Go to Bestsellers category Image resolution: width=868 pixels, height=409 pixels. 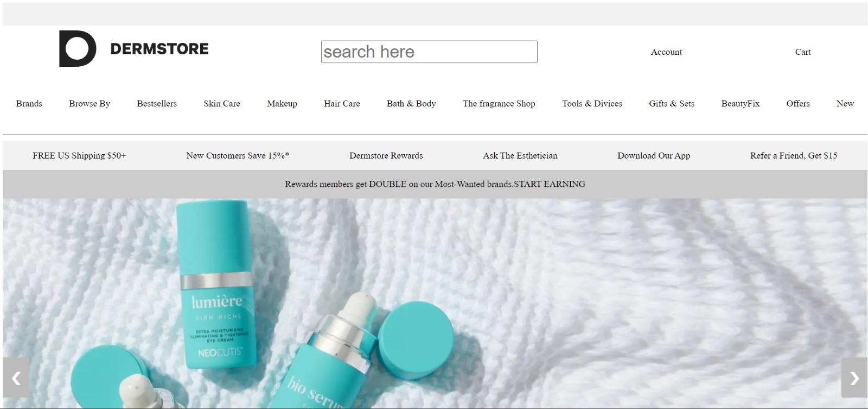coord(157,104)
